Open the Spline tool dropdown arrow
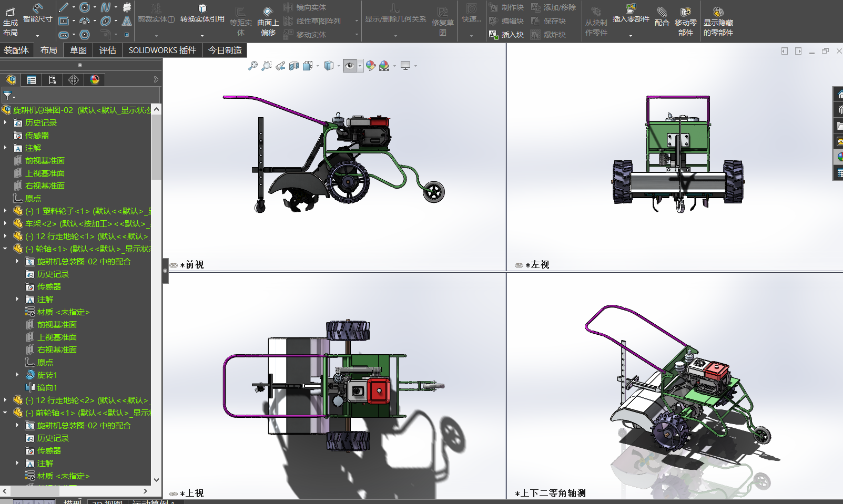843x504 pixels. pos(116,7)
